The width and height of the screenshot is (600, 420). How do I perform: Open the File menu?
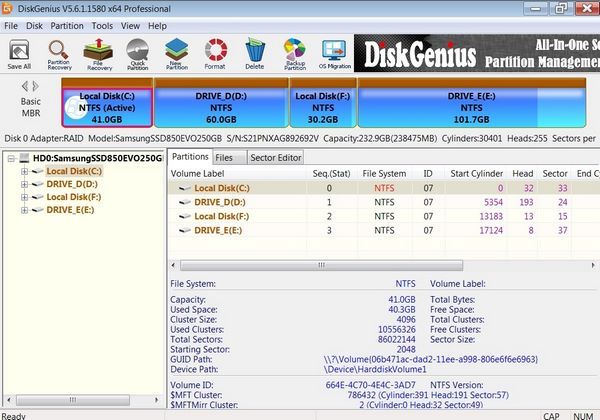pos(11,26)
